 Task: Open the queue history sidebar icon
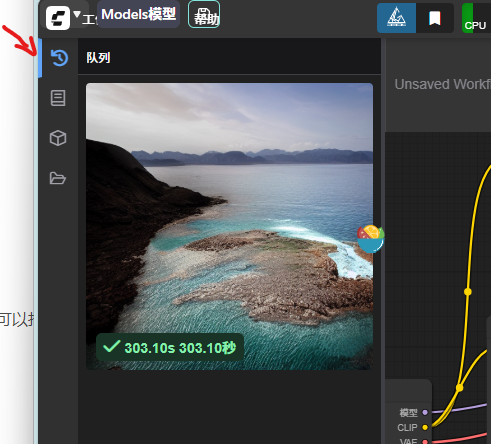click(x=59, y=58)
